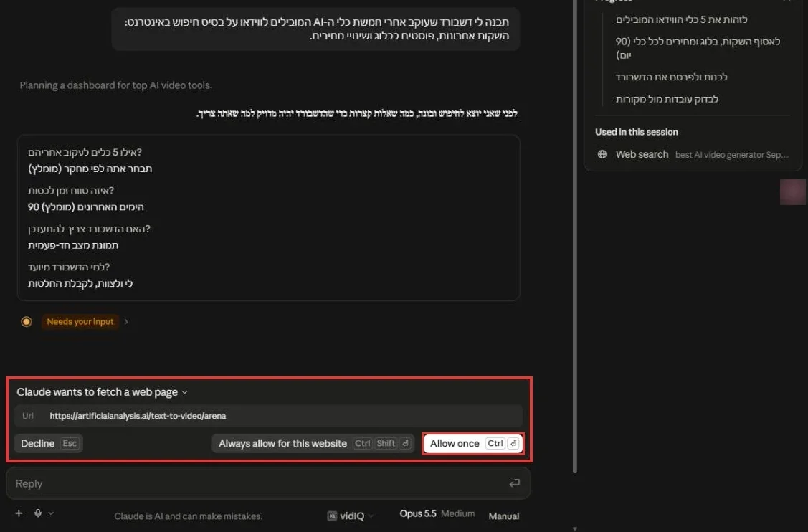This screenshot has width=808, height=532.
Task: Click 'Claude is AI and can make mistakes.' disclaimer
Action: coord(188,516)
